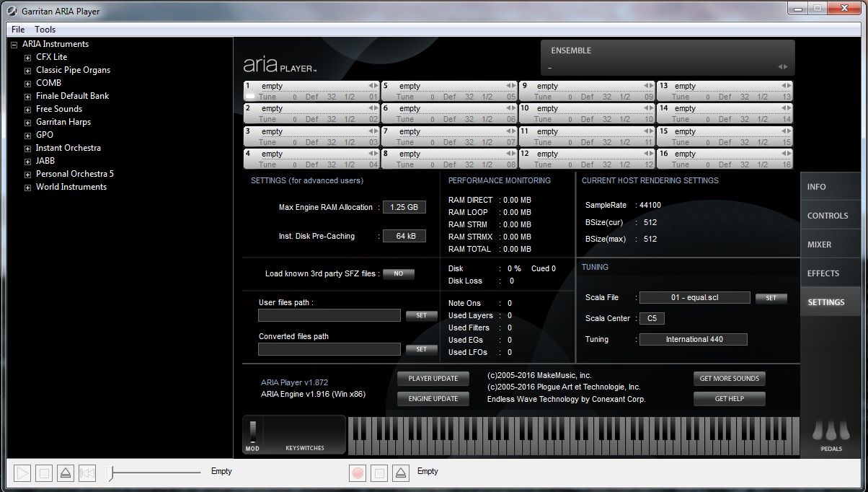Open the Max Engine RAM Allocation dropdown
The height and width of the screenshot is (492, 868).
pyautogui.click(x=404, y=207)
